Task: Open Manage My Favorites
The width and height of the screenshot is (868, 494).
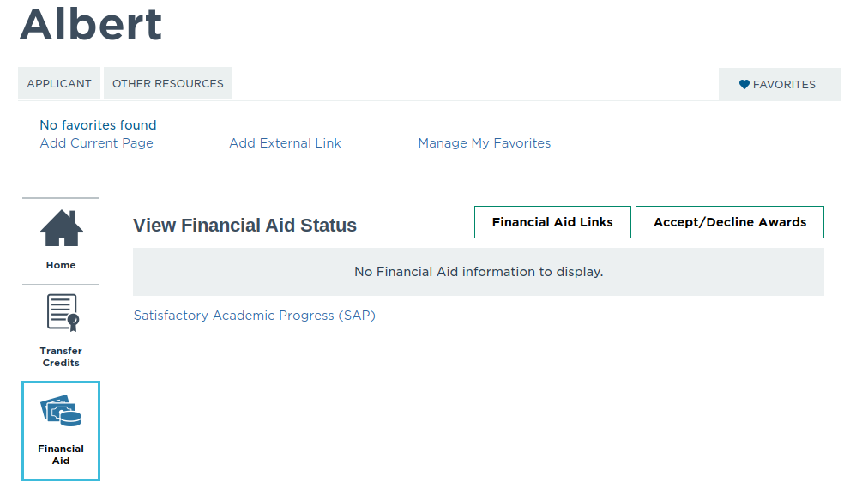Action: click(x=485, y=143)
